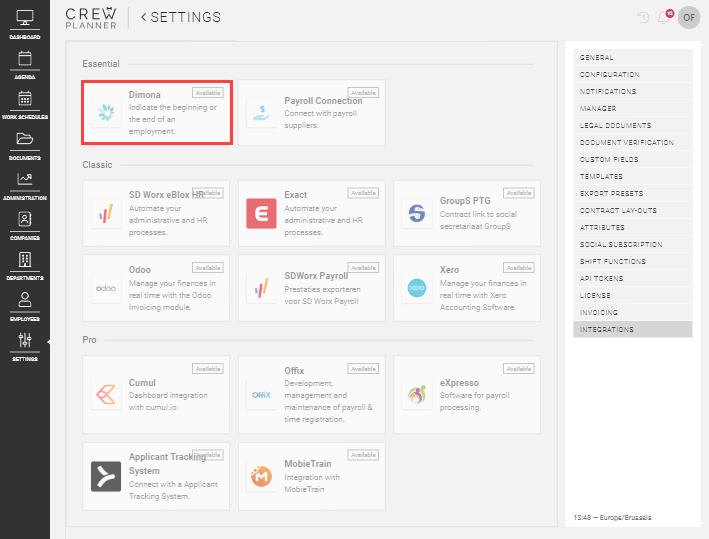Go back using the Settings chevron
Image resolution: width=709 pixels, height=539 pixels.
click(144, 17)
